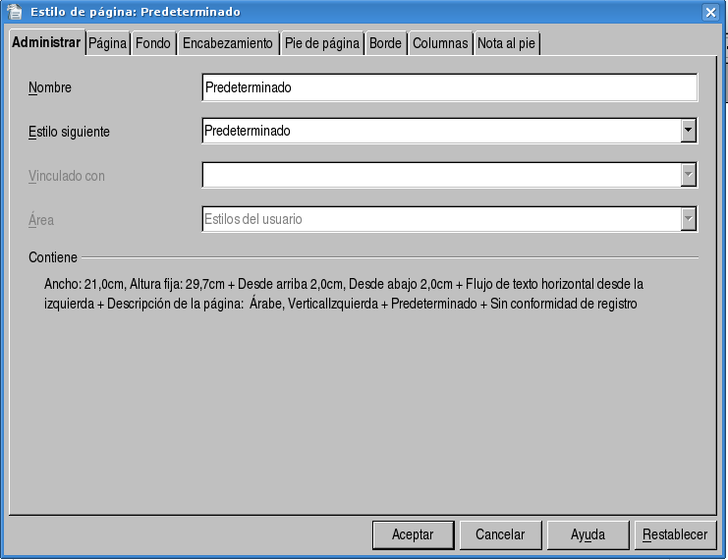
Task: Select the Pie de página tab
Action: [x=321, y=44]
